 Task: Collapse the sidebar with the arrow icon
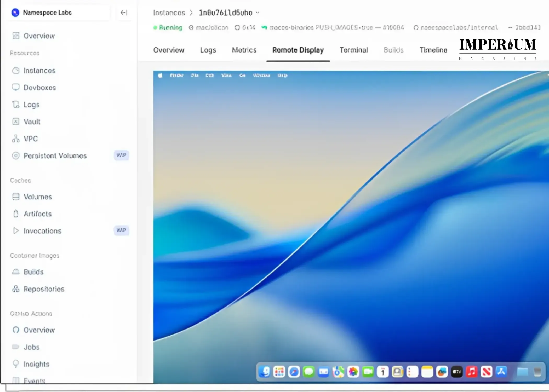tap(124, 13)
